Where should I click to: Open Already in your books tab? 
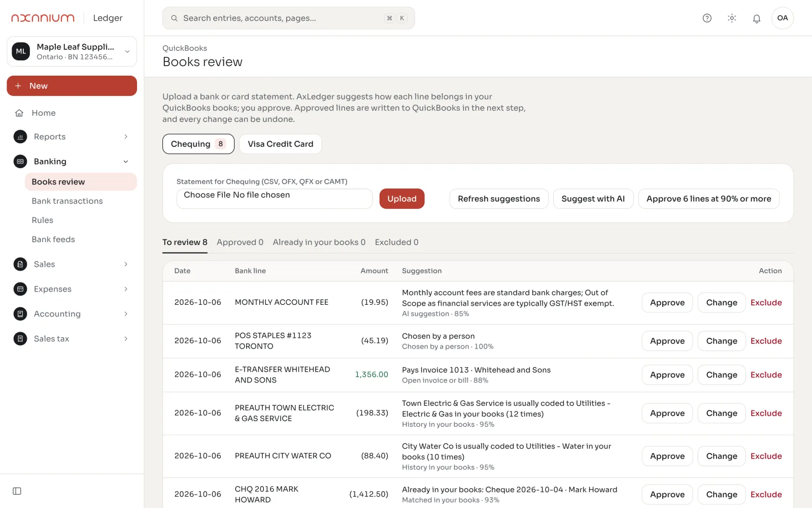319,242
